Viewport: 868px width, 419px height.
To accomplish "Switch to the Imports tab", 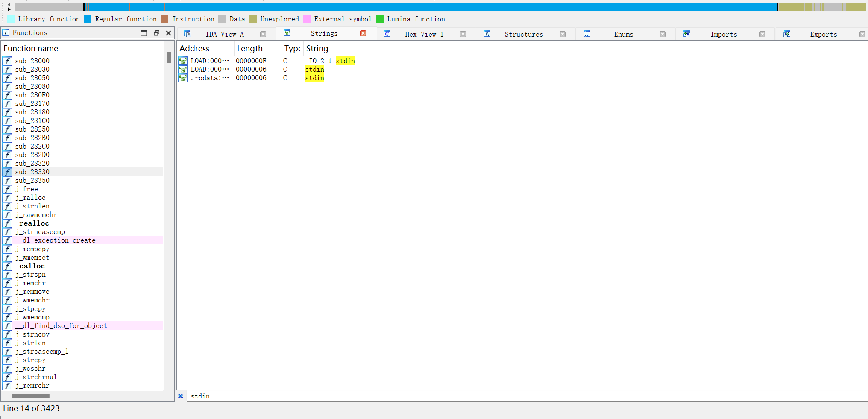I will click(724, 34).
